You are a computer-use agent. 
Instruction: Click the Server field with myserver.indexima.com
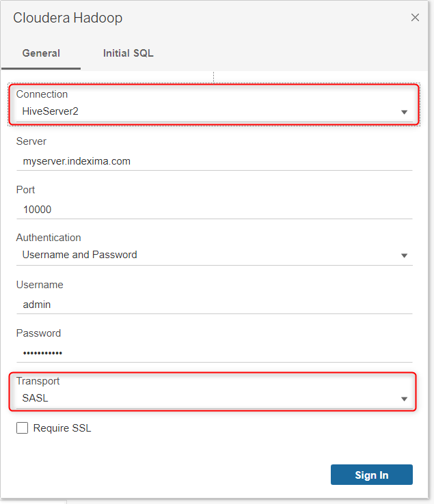pyautogui.click(x=214, y=161)
